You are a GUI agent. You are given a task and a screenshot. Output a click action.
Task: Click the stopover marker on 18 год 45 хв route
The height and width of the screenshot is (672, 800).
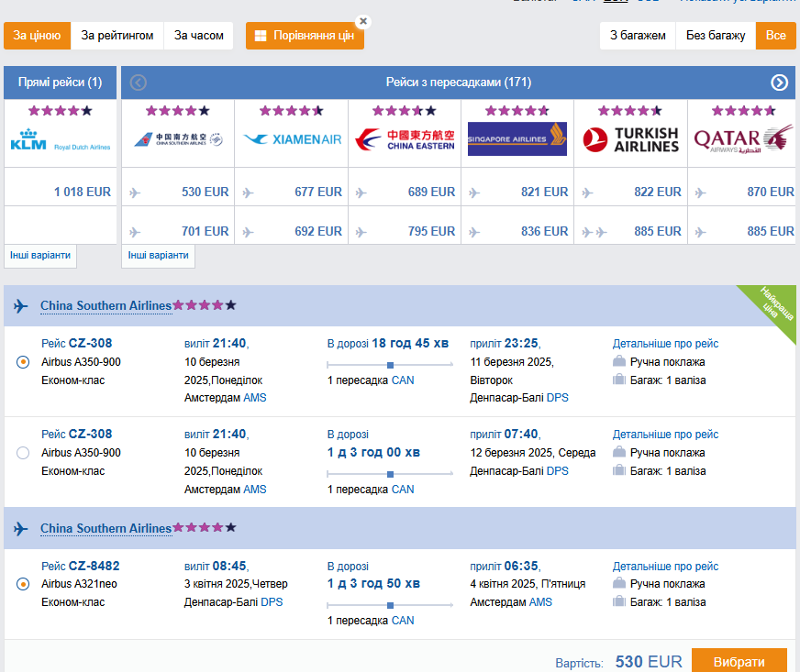(390, 365)
